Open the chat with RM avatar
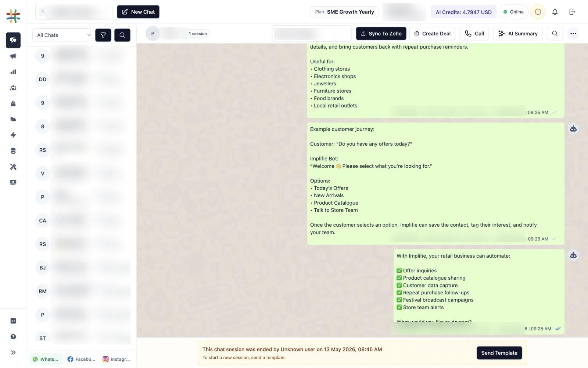 pos(82,291)
